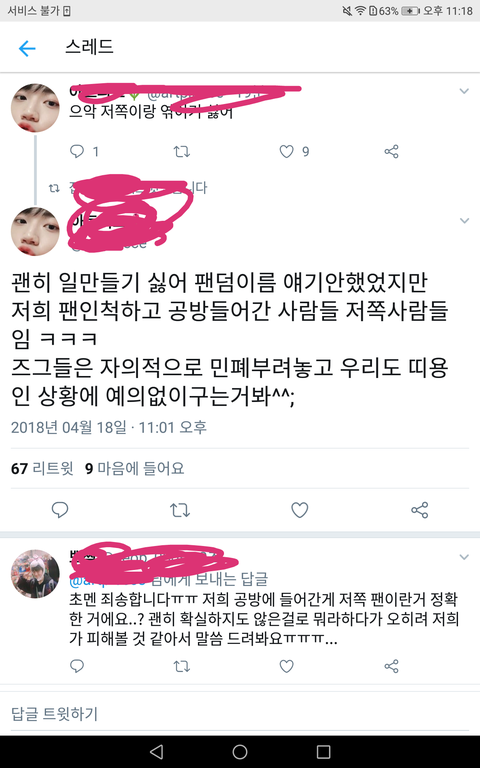This screenshot has height=768, width=480.
Task: Retweet the first tweet in the thread
Action: pyautogui.click(x=181, y=151)
